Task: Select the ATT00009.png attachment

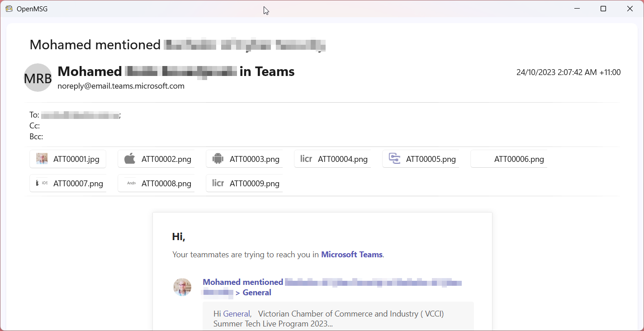Action: 244,184
